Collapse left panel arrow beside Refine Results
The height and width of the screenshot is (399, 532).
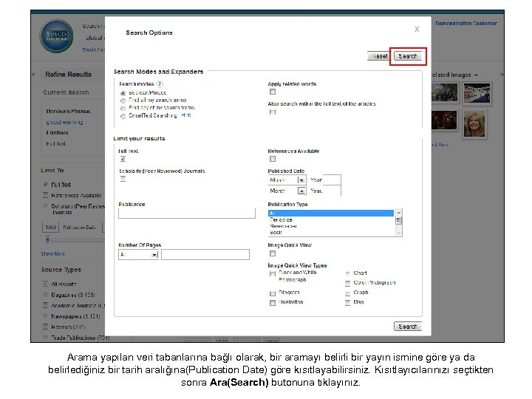tap(33, 75)
